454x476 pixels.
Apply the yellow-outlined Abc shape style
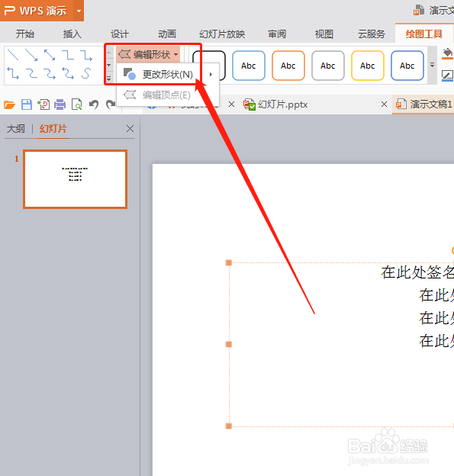368,66
